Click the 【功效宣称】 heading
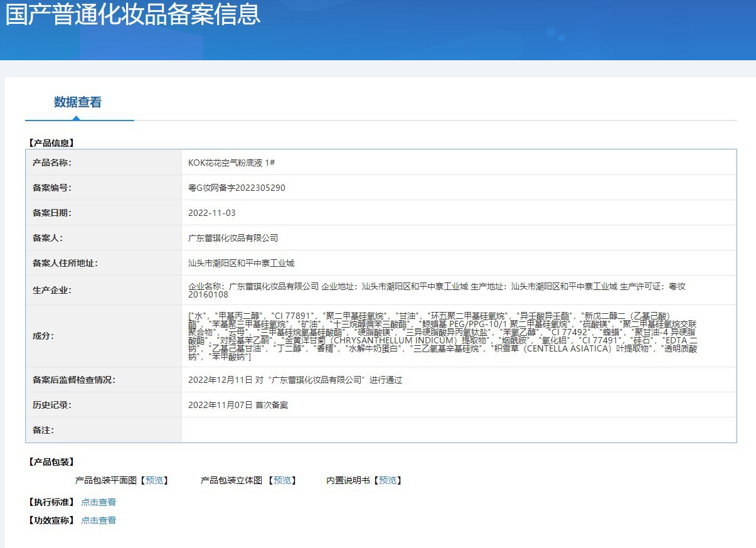 click(x=51, y=520)
